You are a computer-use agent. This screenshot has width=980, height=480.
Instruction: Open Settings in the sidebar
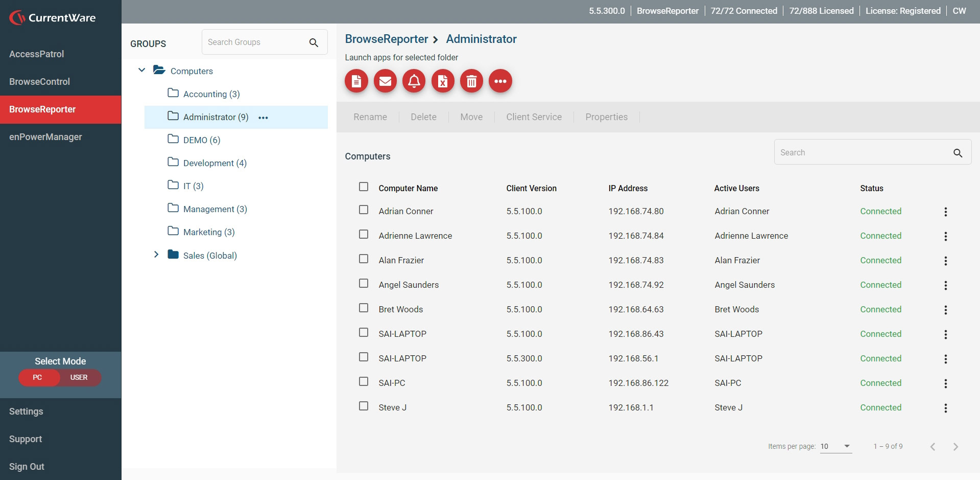point(26,412)
